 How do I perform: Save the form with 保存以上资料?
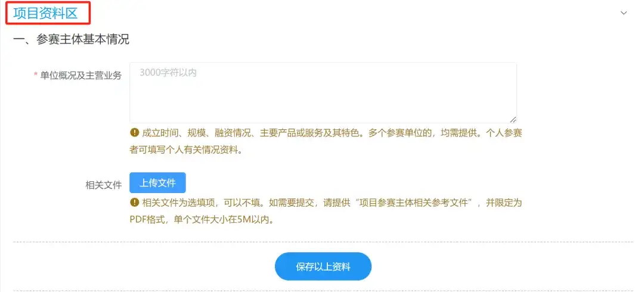[x=323, y=266]
